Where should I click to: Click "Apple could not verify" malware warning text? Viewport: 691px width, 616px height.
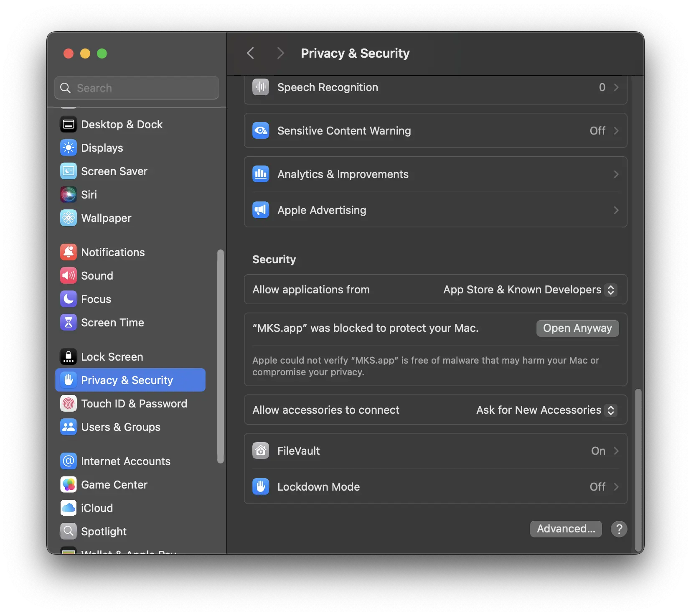click(x=426, y=366)
